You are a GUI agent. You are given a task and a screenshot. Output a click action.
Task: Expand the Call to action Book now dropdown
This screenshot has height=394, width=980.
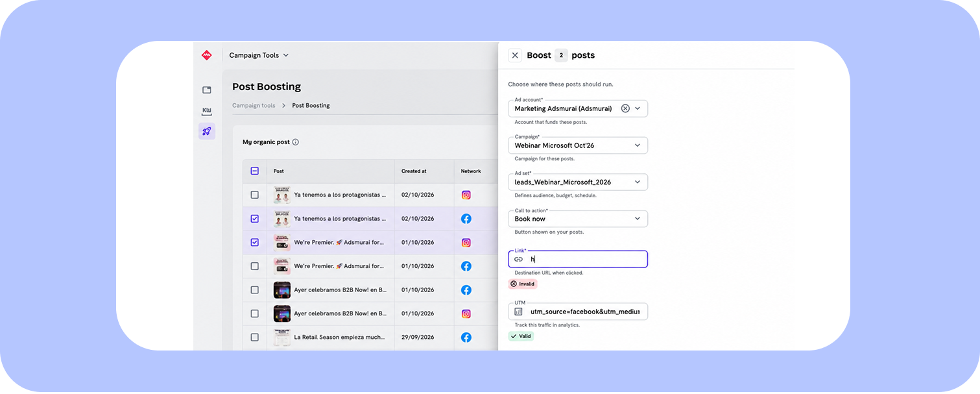(x=578, y=219)
